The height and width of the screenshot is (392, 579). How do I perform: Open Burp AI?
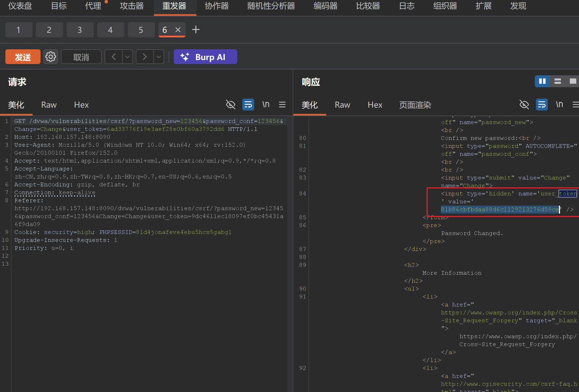click(x=205, y=57)
